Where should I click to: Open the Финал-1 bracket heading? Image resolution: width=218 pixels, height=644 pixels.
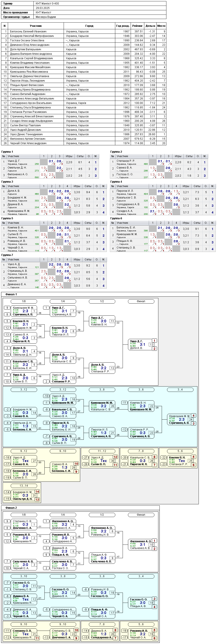11,294
